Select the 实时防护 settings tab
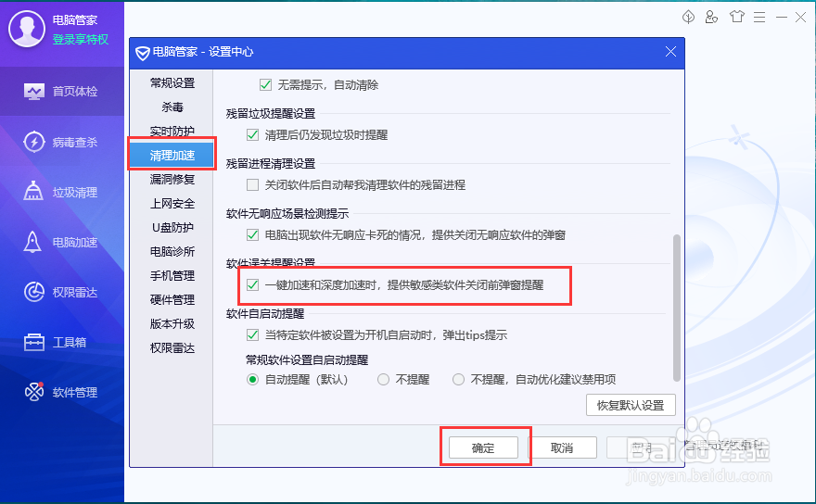Image resolution: width=816 pixels, height=504 pixels. click(x=172, y=131)
